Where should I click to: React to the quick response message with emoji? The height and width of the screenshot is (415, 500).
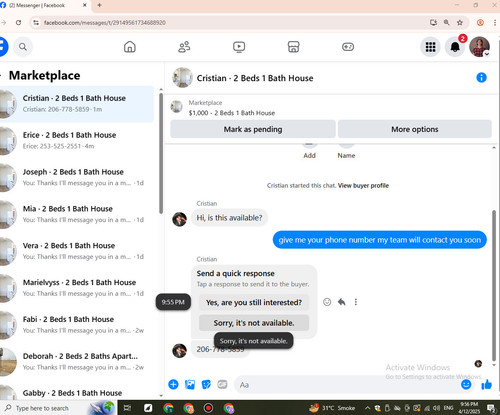(x=327, y=302)
